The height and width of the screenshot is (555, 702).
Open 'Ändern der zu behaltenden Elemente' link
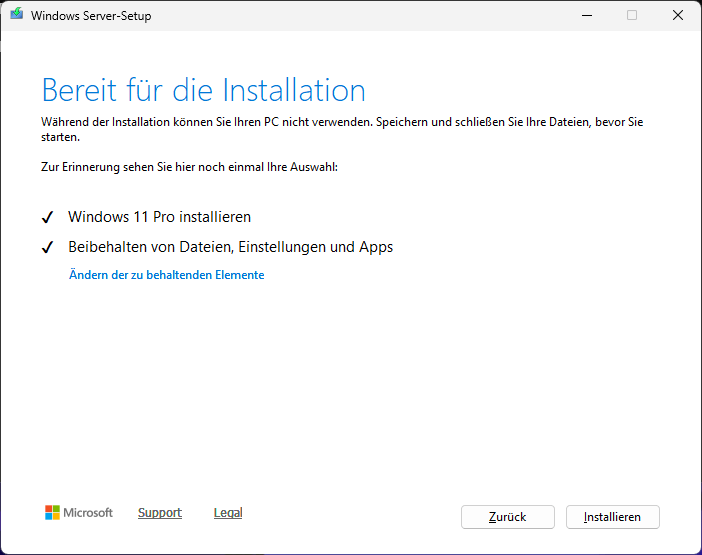point(167,275)
